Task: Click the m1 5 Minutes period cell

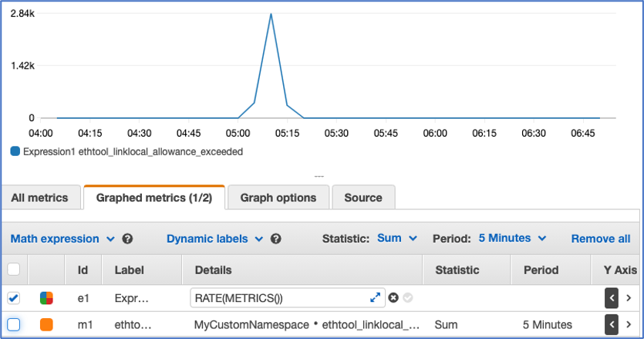Action: [547, 325]
